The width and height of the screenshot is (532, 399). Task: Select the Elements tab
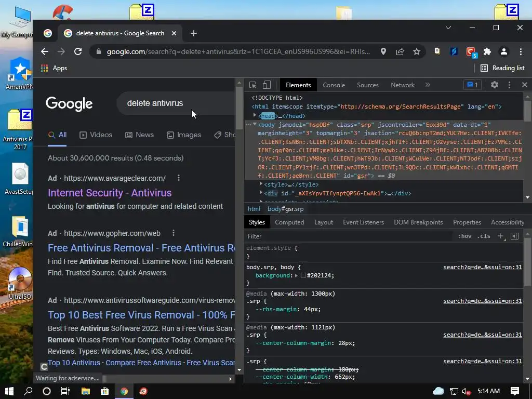(298, 85)
